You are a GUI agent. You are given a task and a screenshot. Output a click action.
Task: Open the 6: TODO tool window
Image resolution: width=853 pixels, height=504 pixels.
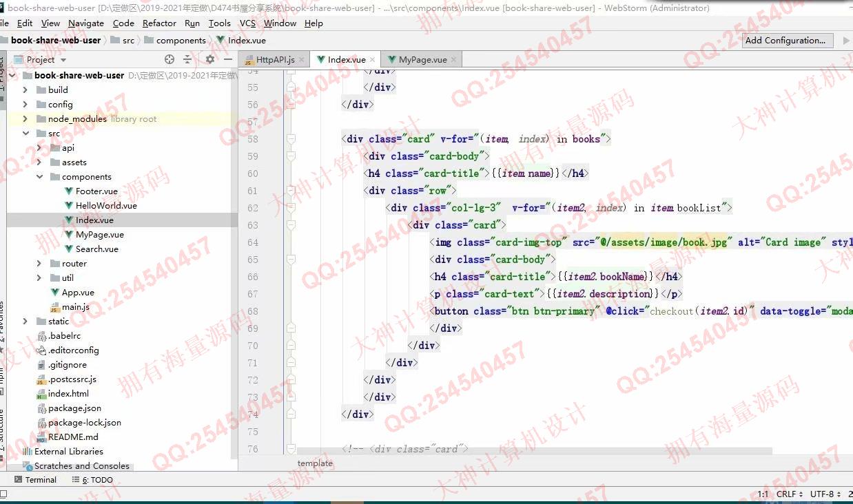[92, 480]
